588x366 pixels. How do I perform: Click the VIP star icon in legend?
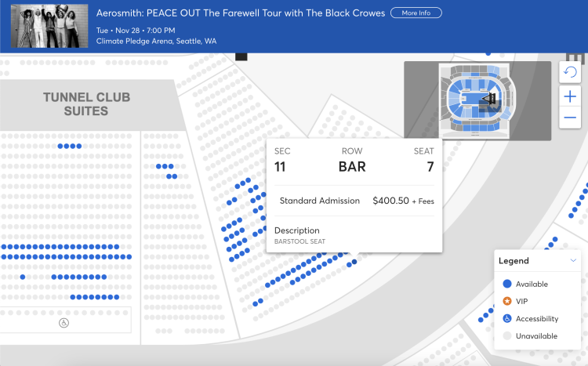[x=506, y=301]
